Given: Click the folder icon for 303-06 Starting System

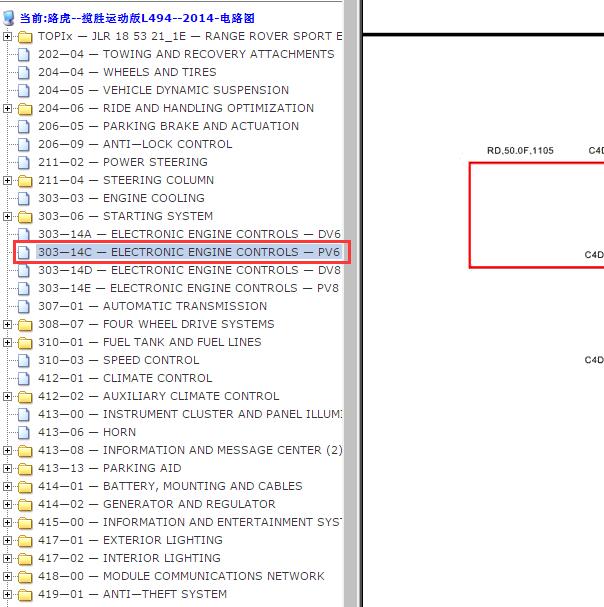Looking at the screenshot, I should pyautogui.click(x=25, y=217).
